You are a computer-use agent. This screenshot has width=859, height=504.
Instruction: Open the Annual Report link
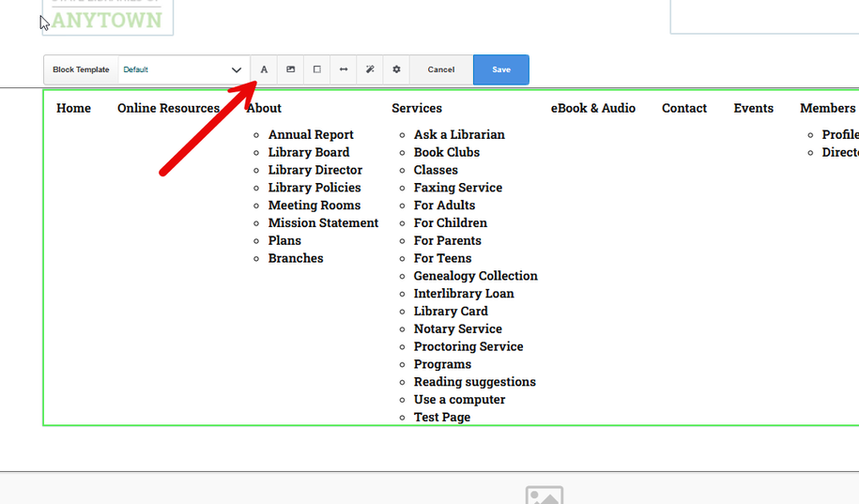point(311,135)
